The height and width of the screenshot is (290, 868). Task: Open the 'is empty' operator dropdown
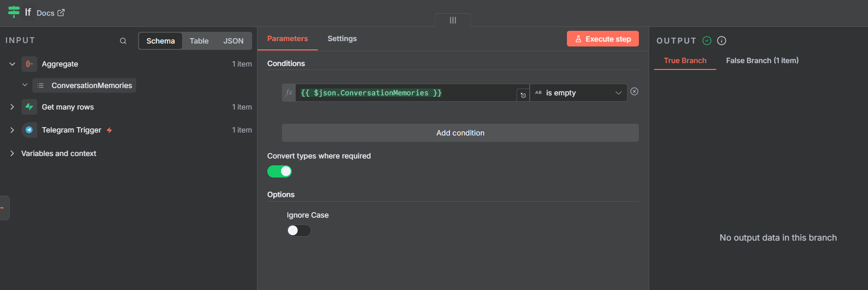578,93
